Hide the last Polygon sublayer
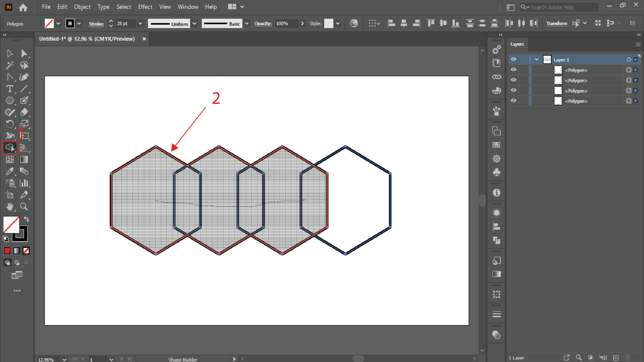 tap(513, 101)
